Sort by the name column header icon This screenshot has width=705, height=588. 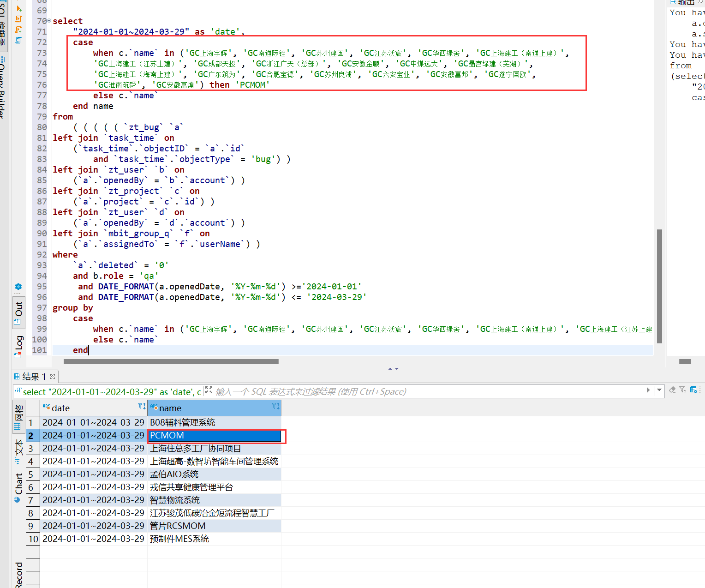(275, 406)
